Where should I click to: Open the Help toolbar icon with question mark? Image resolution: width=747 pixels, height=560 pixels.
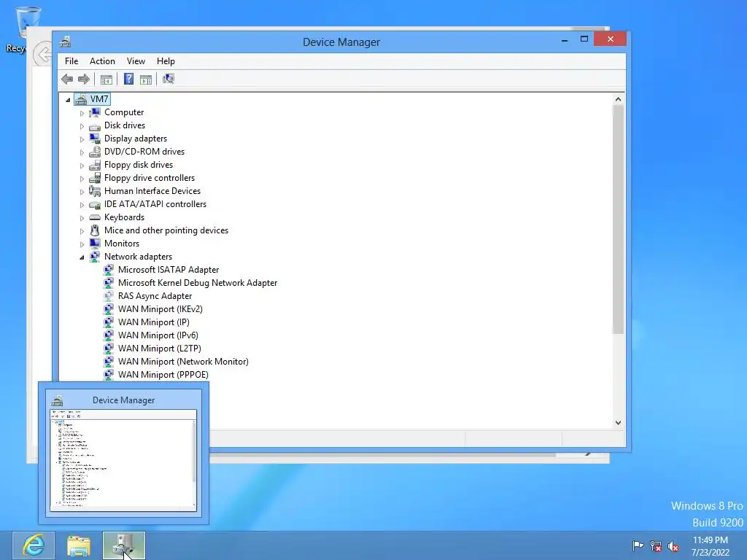[128, 79]
